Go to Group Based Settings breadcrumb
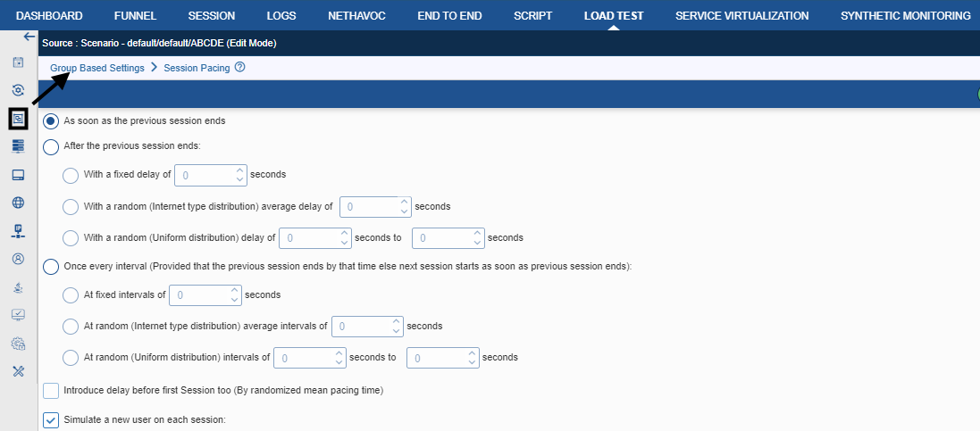980x431 pixels. pyautogui.click(x=97, y=68)
